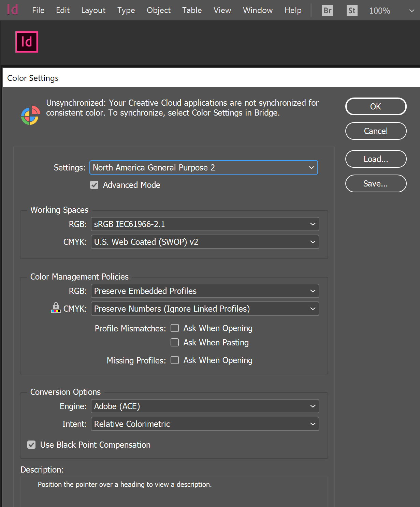Open the 100% zoom level chevron

tap(412, 11)
